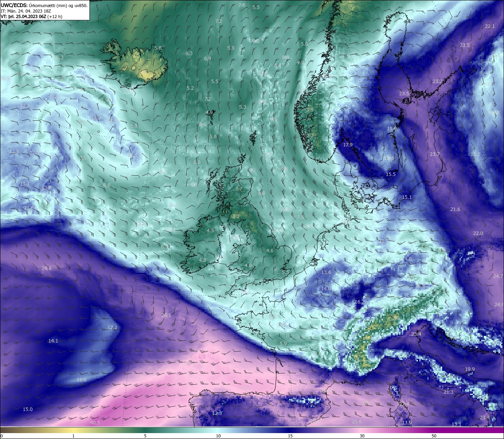Click the 7.4 value at the top of the map
The height and width of the screenshot is (439, 504).
pos(242,5)
